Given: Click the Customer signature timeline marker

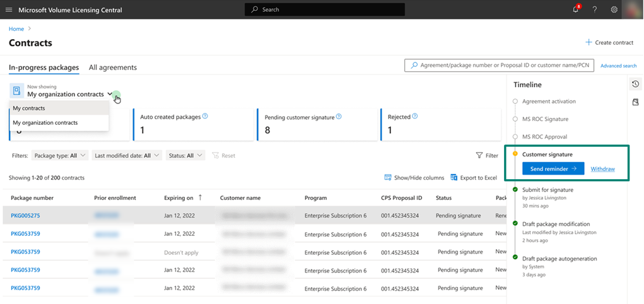Looking at the screenshot, I should [x=515, y=154].
